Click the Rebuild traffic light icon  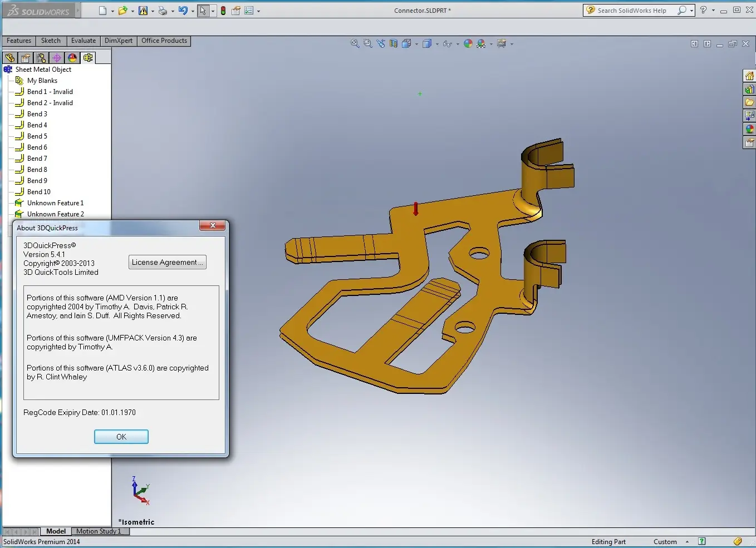(223, 11)
